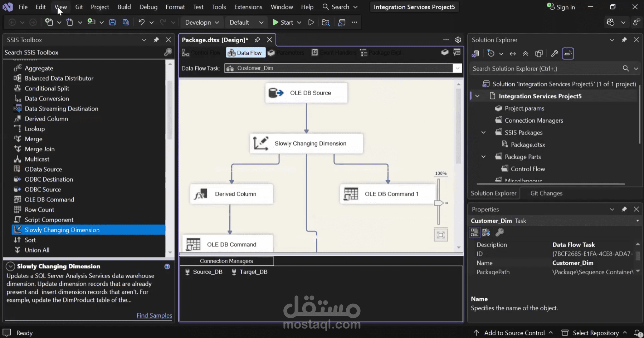Select Conditional Split in SSIS Toolbox

pyautogui.click(x=47, y=88)
